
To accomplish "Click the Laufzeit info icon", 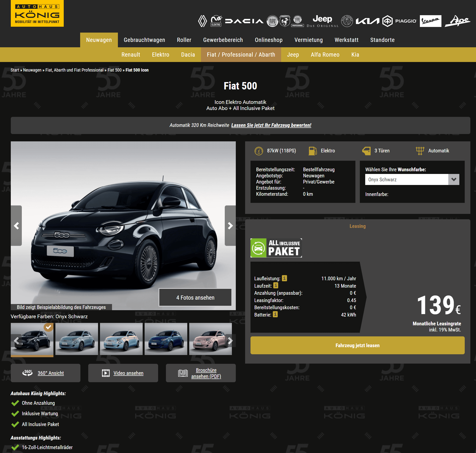I will 276,285.
